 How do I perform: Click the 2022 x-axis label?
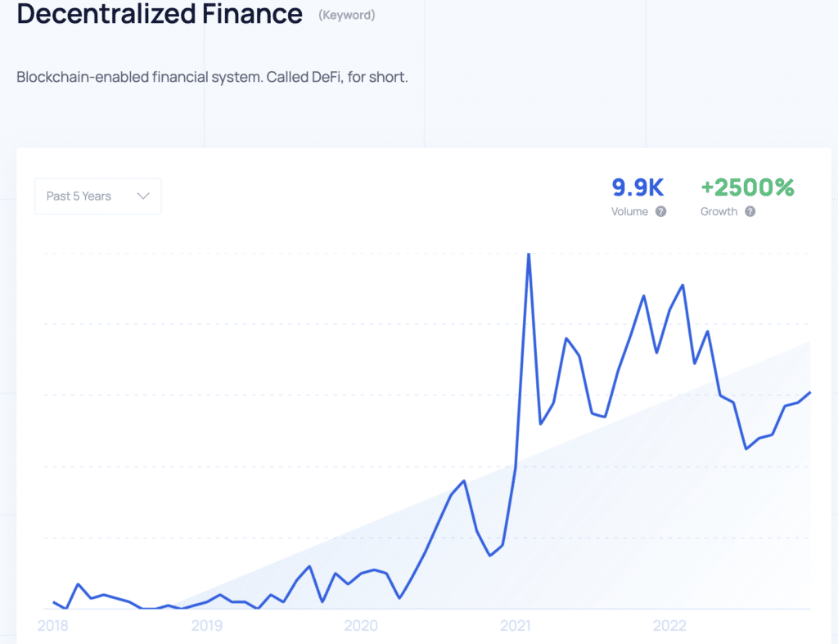[x=669, y=626]
